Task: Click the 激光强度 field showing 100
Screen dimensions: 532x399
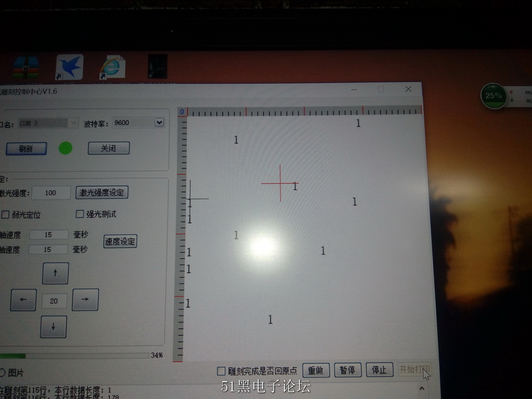Action: [x=51, y=192]
